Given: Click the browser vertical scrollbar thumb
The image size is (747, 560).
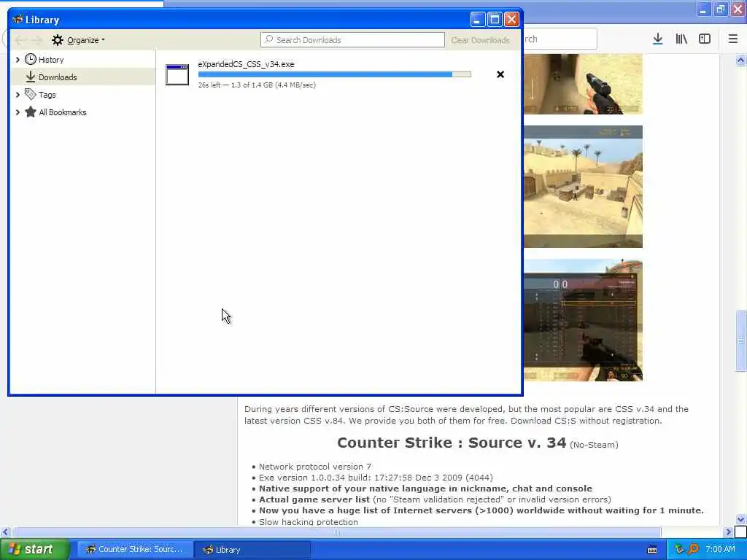Looking at the screenshot, I should [740, 340].
